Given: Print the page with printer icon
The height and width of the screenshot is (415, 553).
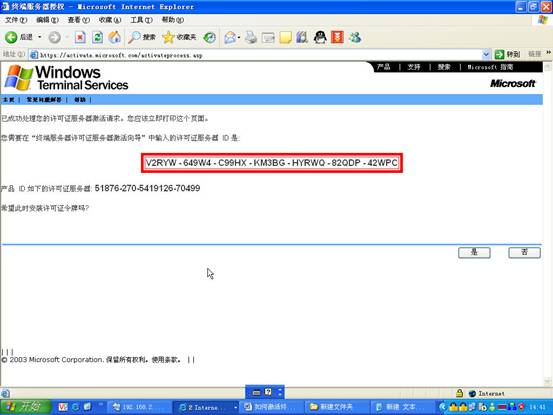Looking at the screenshot, I should click(251, 37).
